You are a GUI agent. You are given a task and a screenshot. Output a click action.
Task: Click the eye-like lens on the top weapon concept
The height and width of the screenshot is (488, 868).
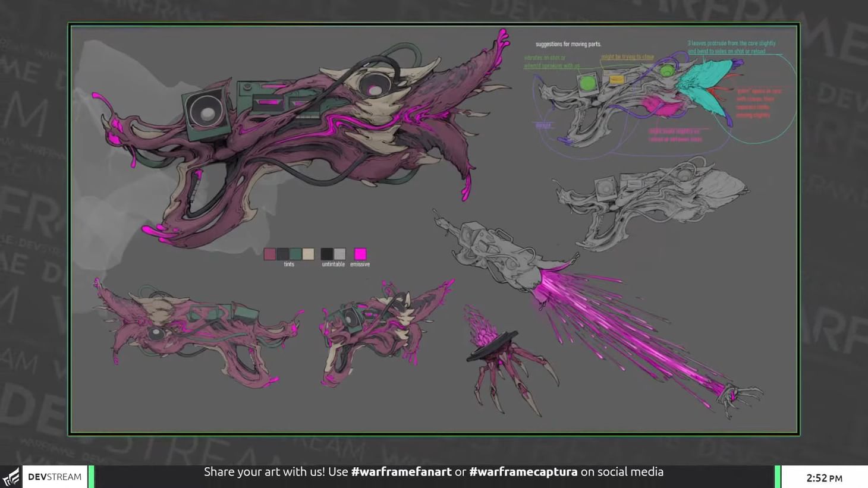(375, 81)
